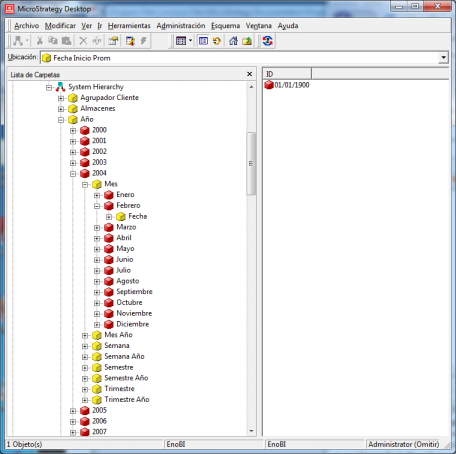Select the Fecha attribute under Febrero
Image resolution: width=456 pixels, height=454 pixels.
(138, 216)
